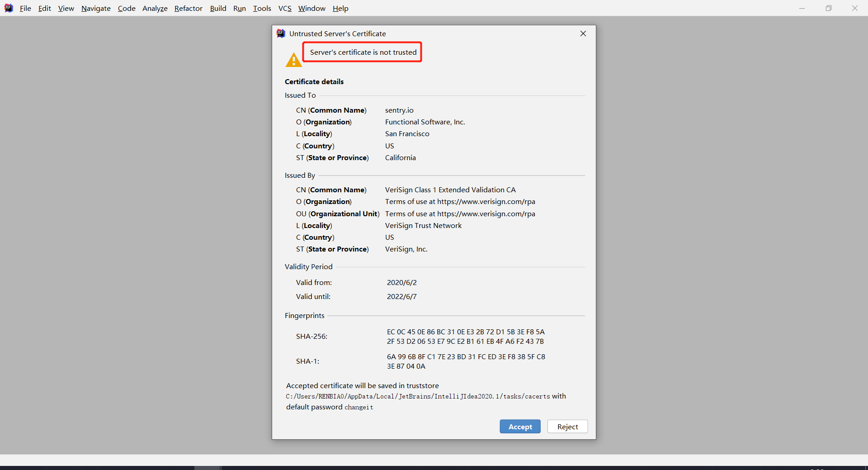Open the Tools menu
868x470 pixels.
(x=262, y=8)
